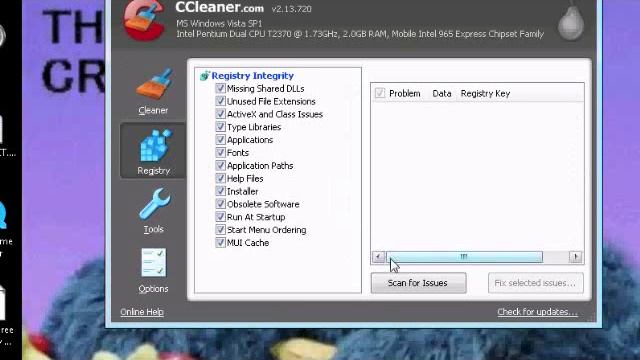Toggle the Installer checkbox
640x360 pixels.
220,191
